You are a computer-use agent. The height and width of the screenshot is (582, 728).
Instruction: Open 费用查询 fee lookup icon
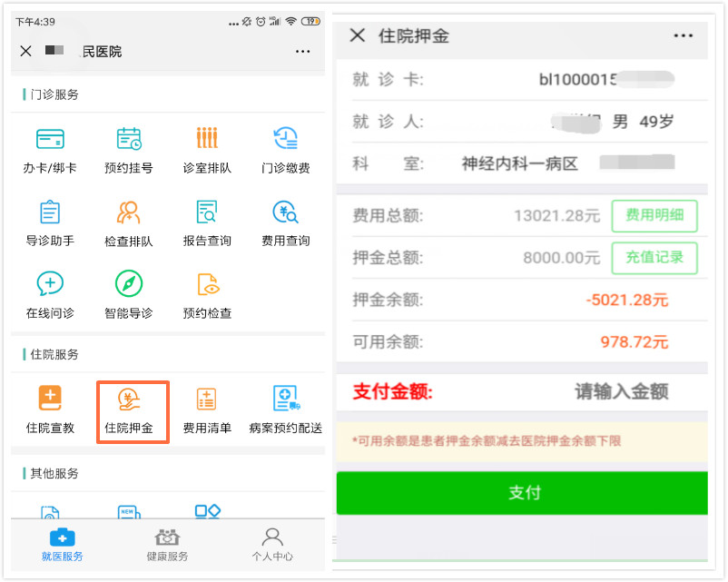point(286,212)
